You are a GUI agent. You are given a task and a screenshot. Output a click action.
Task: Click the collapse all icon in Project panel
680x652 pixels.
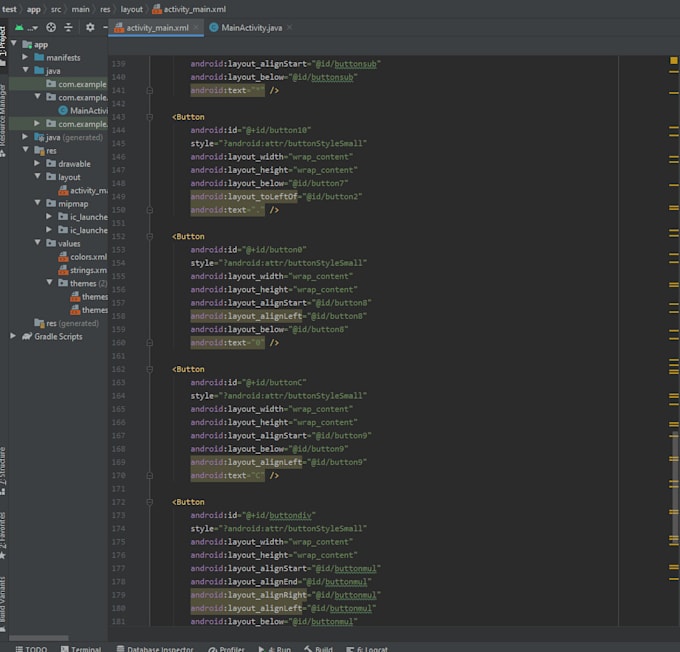click(x=69, y=28)
